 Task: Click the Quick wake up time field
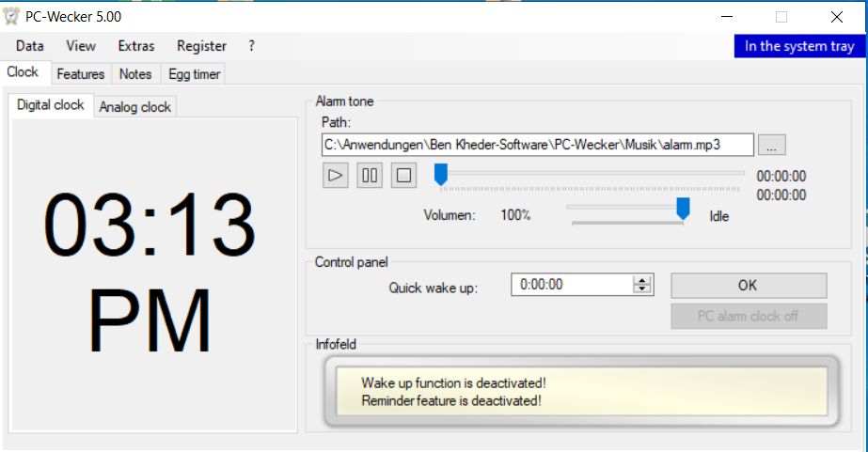[x=571, y=285]
